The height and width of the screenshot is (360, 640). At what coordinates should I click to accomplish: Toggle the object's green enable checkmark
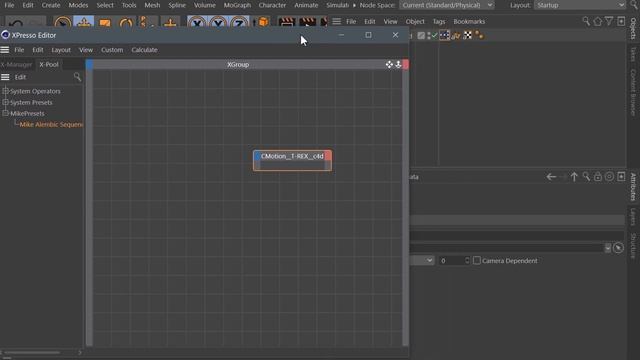click(x=434, y=36)
